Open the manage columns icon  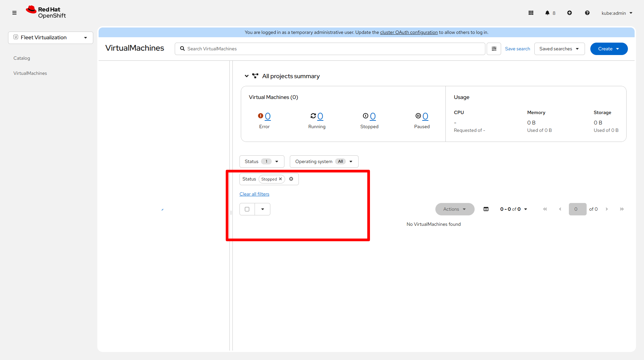(486, 209)
